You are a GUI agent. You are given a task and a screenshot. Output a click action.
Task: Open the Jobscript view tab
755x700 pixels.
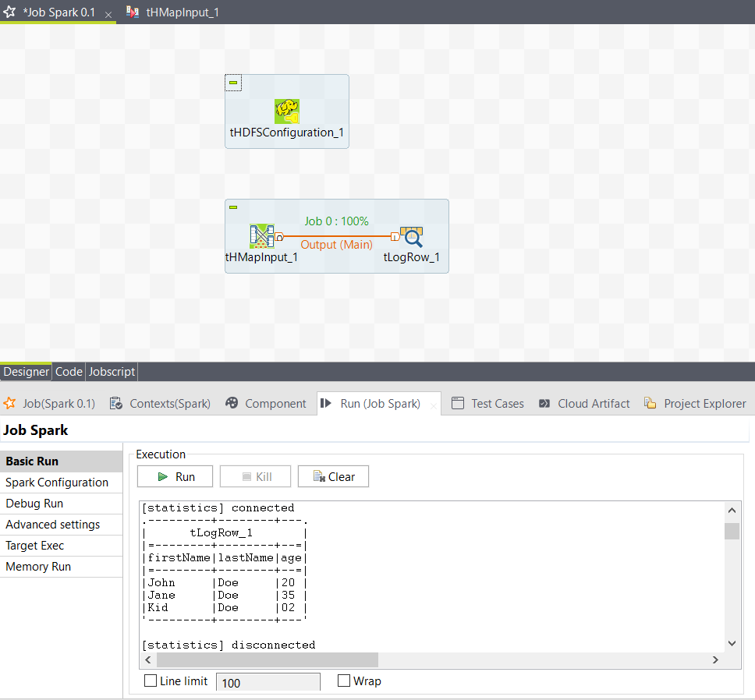point(112,372)
